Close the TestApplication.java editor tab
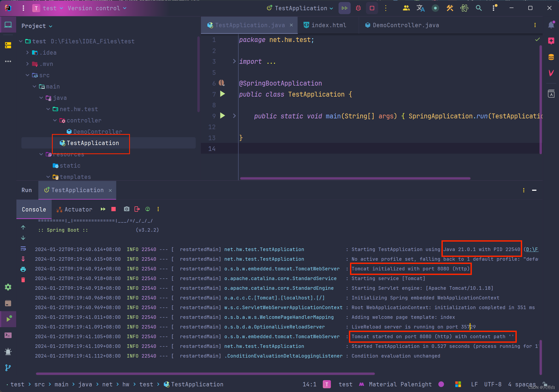The image size is (559, 392). pos(291,25)
